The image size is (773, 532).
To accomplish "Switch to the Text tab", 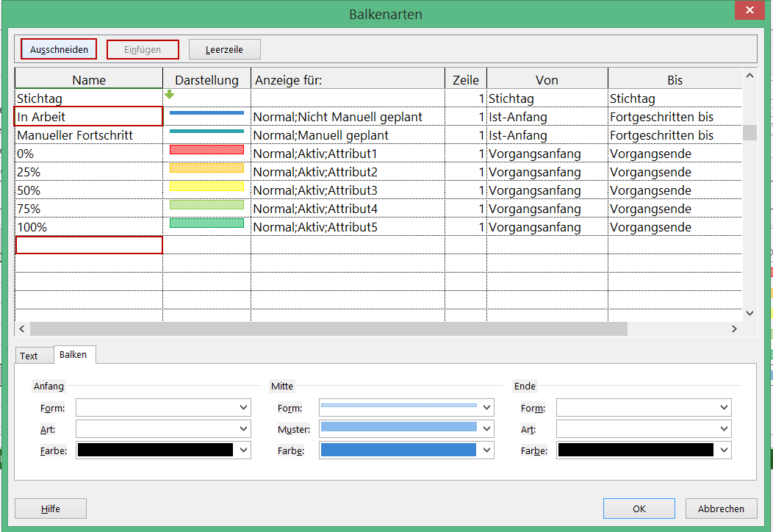I will pos(29,356).
